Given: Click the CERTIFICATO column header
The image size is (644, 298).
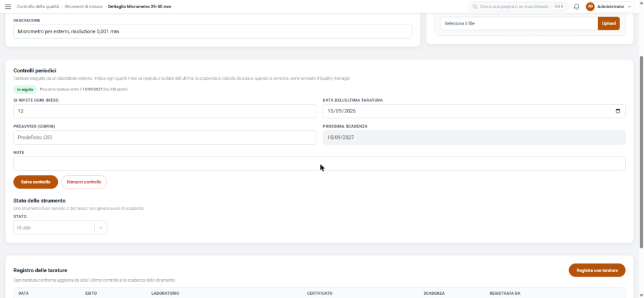Looking at the screenshot, I should click(319, 293).
